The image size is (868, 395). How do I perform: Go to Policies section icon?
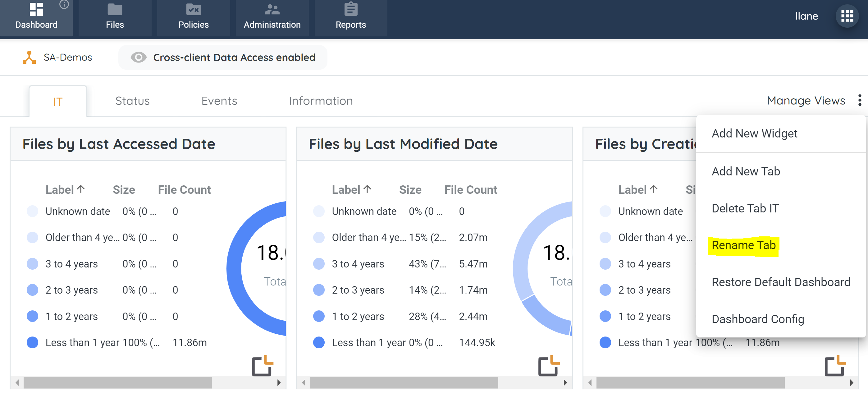(x=194, y=9)
